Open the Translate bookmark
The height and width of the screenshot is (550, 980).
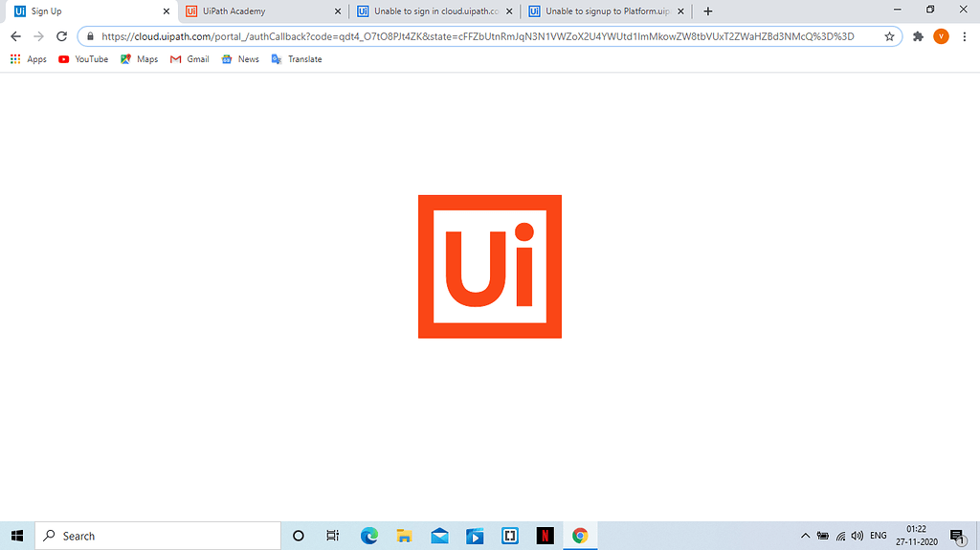coord(297,58)
